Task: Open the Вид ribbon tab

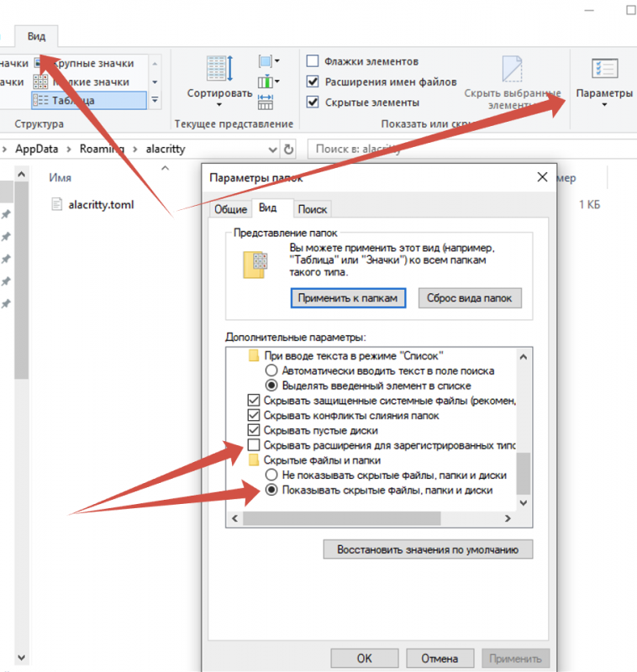Action: click(x=36, y=36)
